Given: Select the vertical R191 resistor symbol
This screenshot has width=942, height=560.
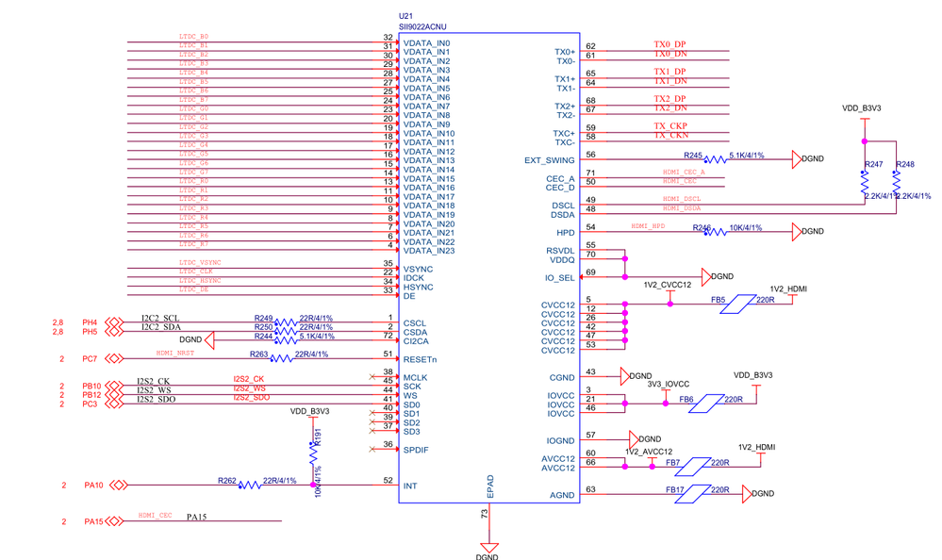Looking at the screenshot, I should 313,454.
